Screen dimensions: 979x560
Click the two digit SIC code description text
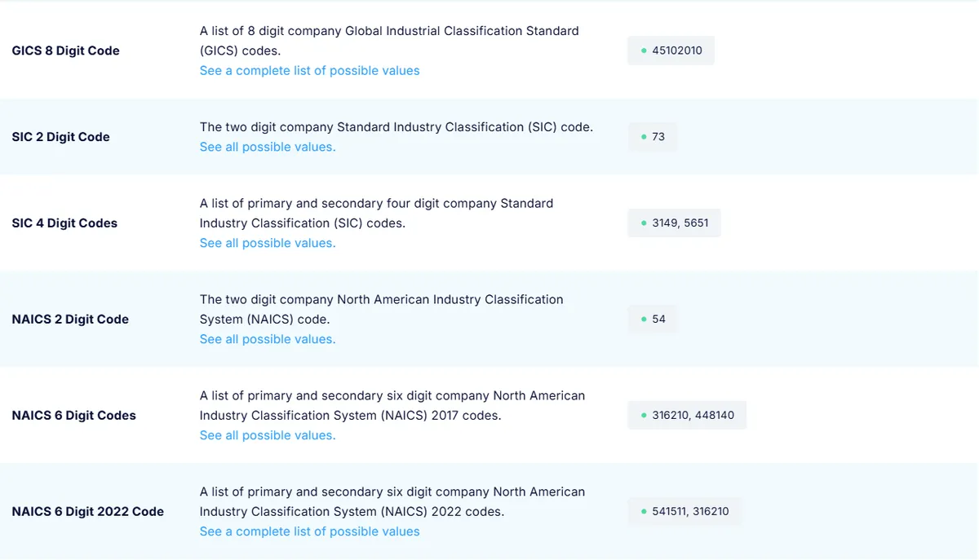pyautogui.click(x=396, y=127)
